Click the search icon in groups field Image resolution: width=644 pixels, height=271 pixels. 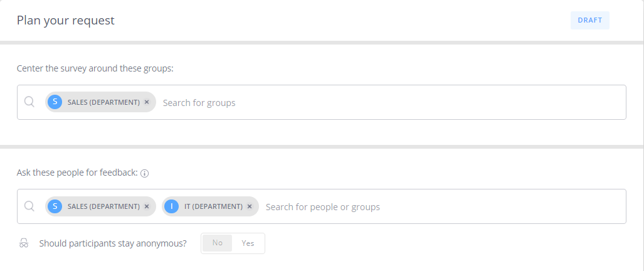coord(29,102)
